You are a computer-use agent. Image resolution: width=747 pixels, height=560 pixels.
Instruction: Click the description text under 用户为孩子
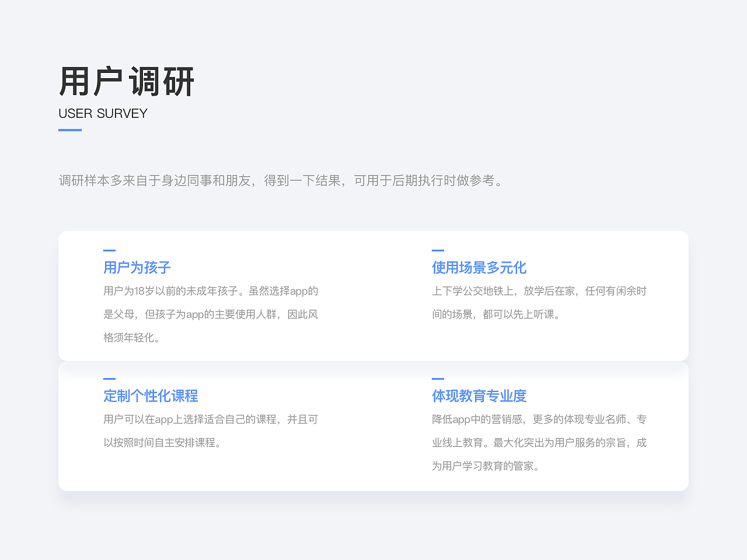pyautogui.click(x=210, y=314)
